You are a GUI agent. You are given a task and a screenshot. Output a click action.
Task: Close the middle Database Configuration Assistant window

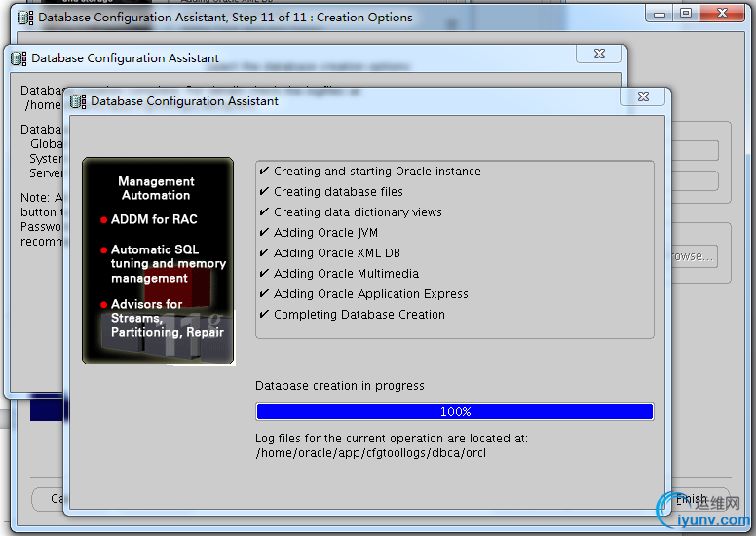click(x=599, y=54)
